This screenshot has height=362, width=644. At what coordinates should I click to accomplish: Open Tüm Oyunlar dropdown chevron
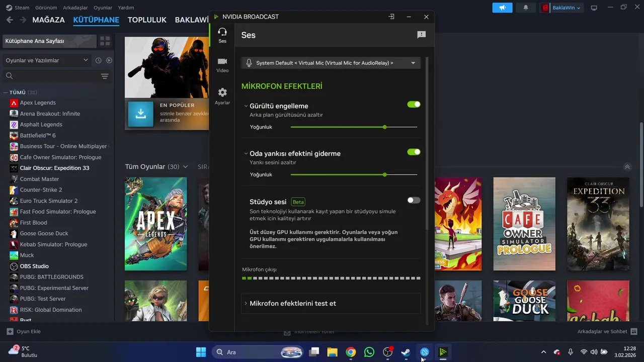(185, 166)
